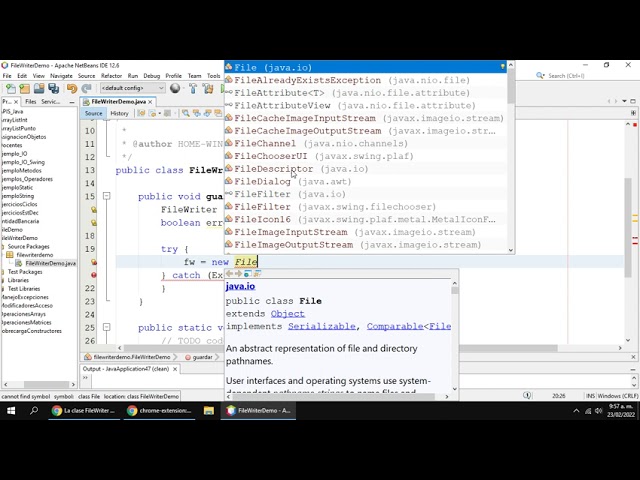Click the notifications icon in status bar
This screenshot has width=640, height=480.
[x=527, y=396]
